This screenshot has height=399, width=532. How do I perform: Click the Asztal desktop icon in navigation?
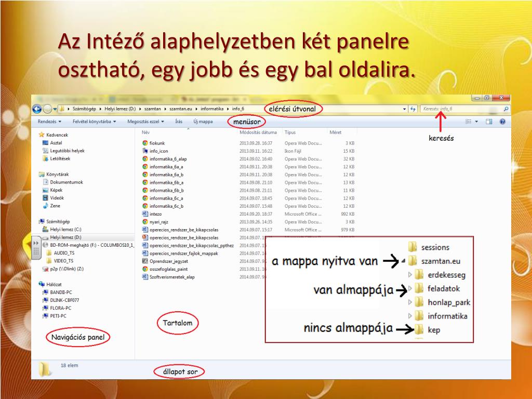point(46,143)
